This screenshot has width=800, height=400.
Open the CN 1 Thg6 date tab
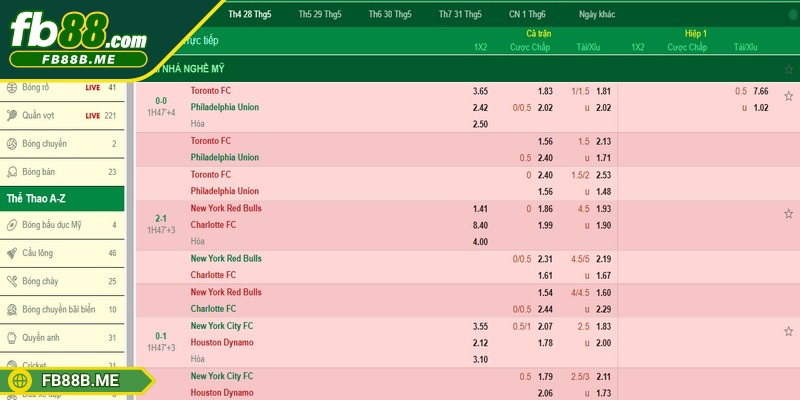tap(527, 14)
